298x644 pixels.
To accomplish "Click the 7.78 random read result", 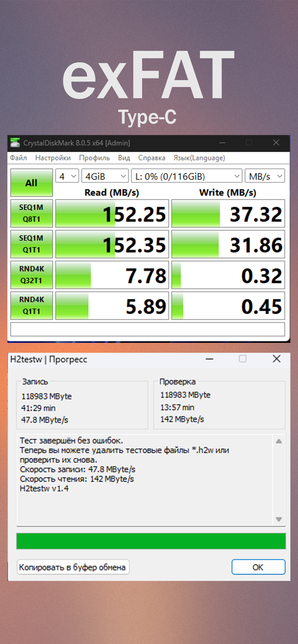I will [x=112, y=275].
